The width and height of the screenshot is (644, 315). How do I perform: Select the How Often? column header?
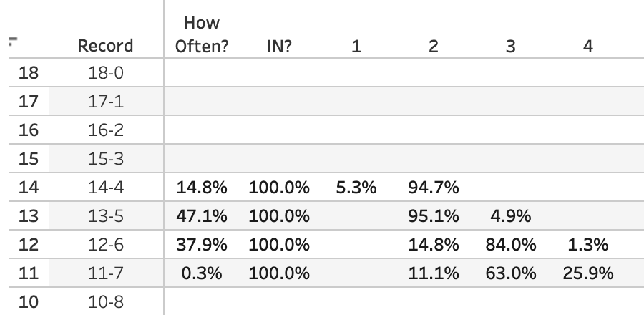click(201, 34)
